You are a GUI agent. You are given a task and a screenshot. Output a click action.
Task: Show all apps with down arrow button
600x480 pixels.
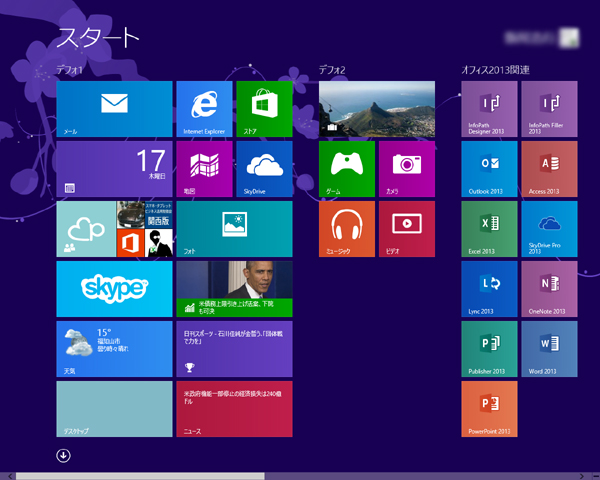pyautogui.click(x=63, y=456)
